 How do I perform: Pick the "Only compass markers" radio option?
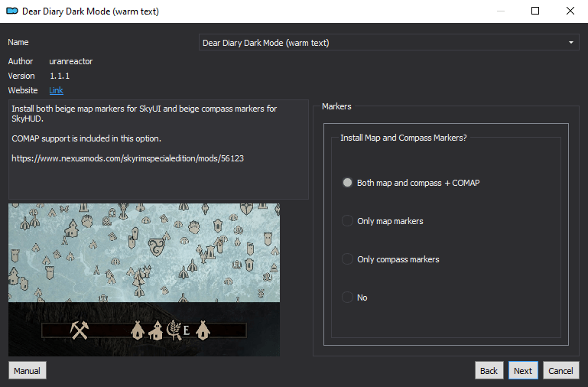pyautogui.click(x=347, y=259)
